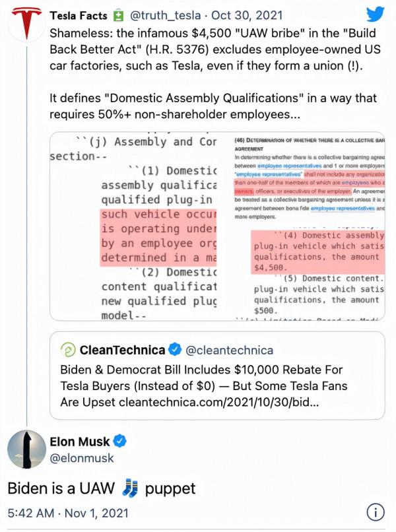The width and height of the screenshot is (396, 532).
Task: Click Elon Musk's rocket avatar
Action: 26,451
